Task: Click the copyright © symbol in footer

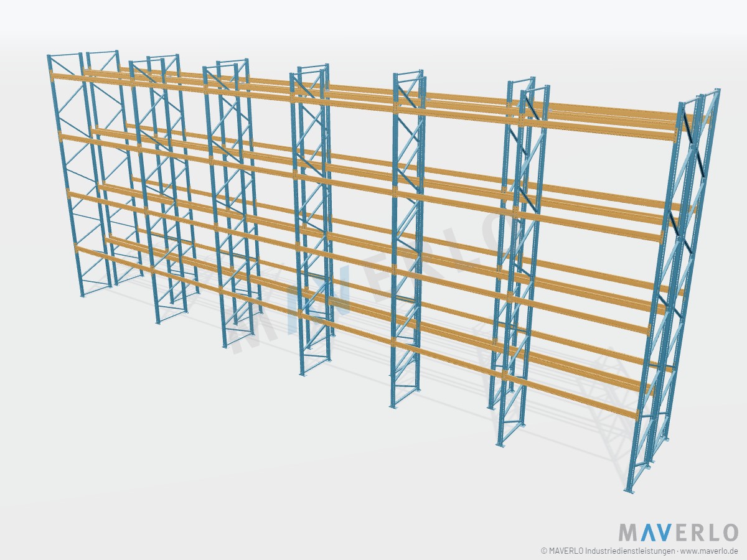Action: (x=544, y=551)
